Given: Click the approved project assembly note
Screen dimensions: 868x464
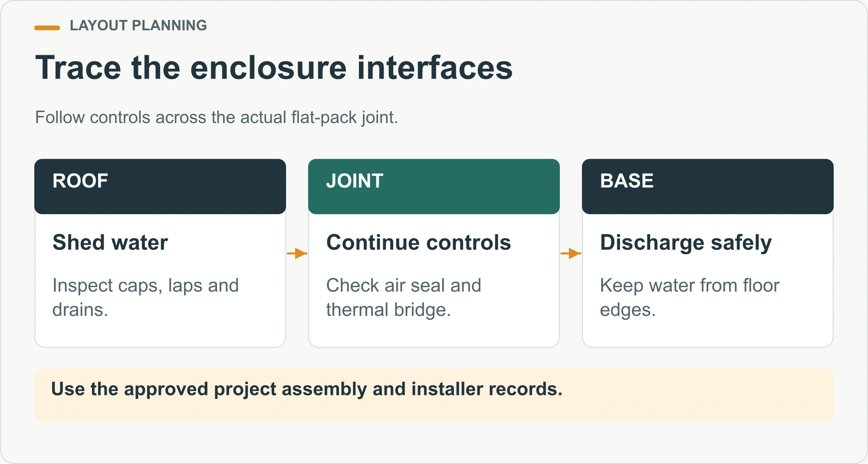Looking at the screenshot, I should 434,395.
